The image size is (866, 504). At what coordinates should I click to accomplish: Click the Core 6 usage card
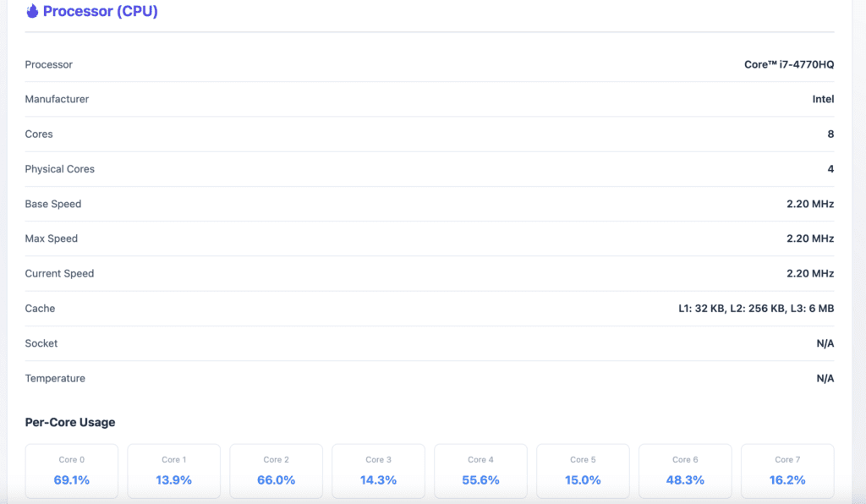click(x=685, y=471)
